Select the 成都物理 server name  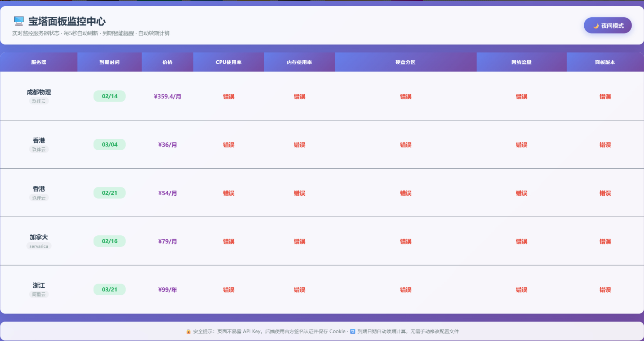[x=39, y=92]
